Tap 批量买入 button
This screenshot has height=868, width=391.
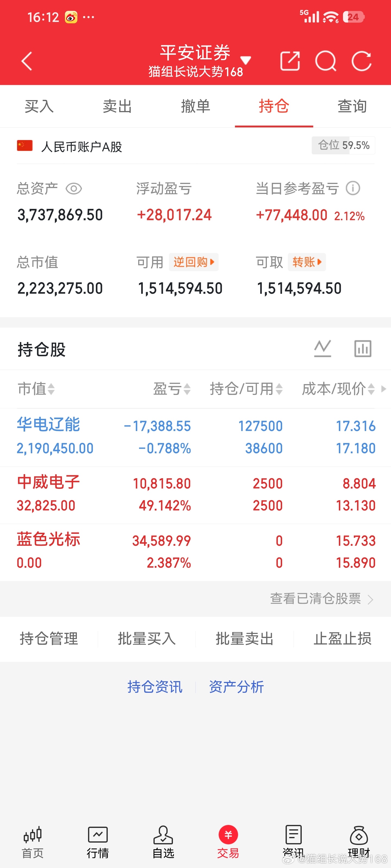tap(147, 639)
